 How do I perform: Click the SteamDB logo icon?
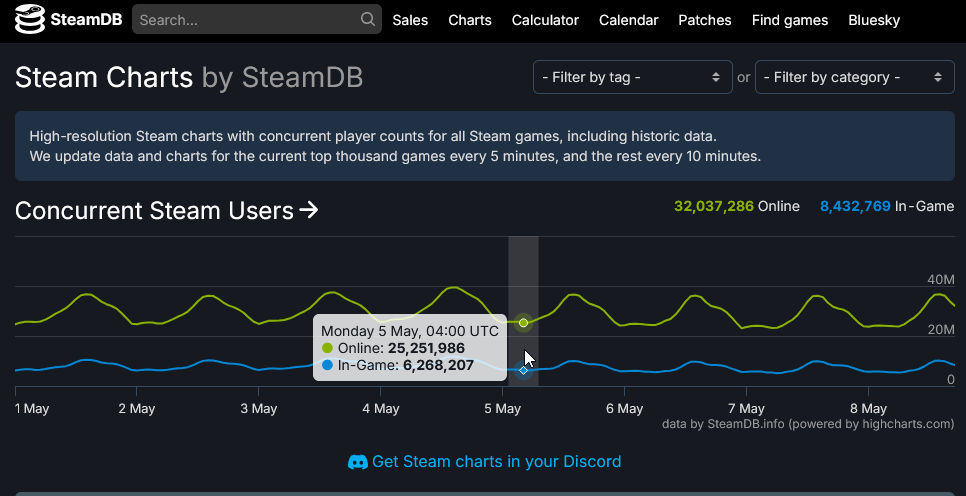pos(30,19)
